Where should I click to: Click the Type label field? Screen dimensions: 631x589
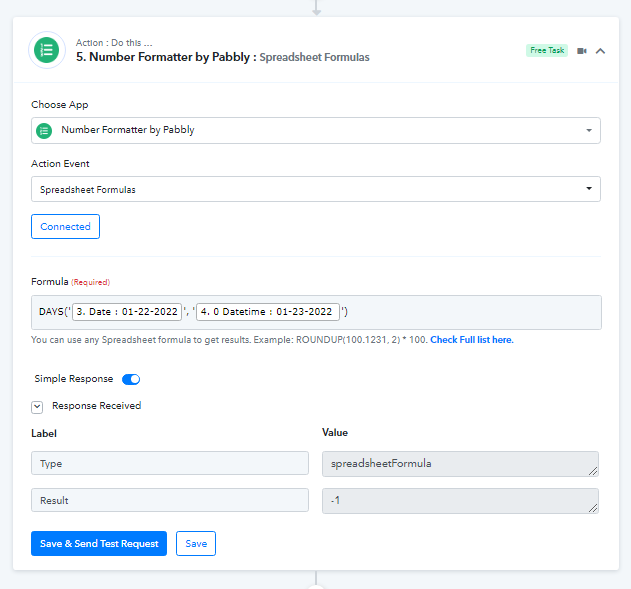tap(170, 463)
